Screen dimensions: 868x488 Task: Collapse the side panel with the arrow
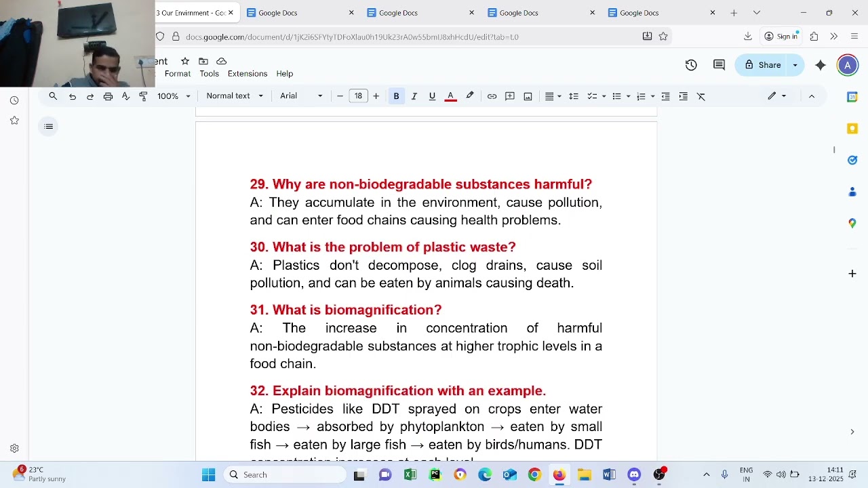(x=852, y=432)
